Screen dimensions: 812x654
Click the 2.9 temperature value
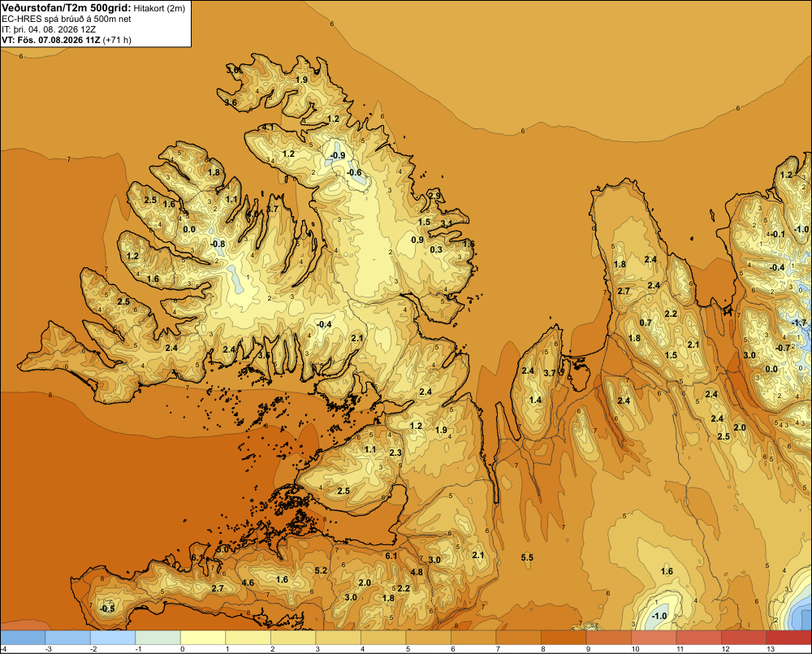[434, 196]
